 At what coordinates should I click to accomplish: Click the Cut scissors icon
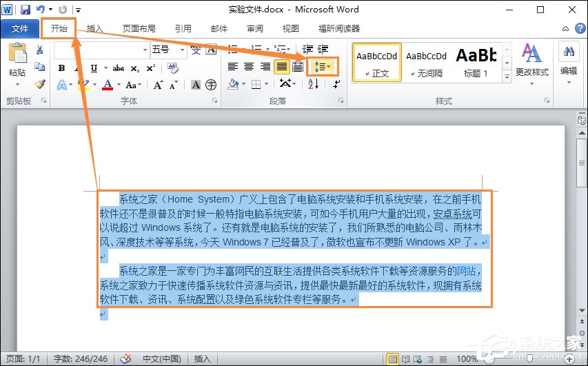39,50
